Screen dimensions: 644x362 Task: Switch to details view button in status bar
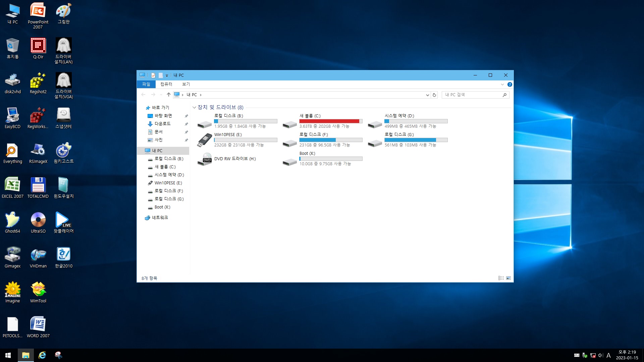pyautogui.click(x=501, y=278)
